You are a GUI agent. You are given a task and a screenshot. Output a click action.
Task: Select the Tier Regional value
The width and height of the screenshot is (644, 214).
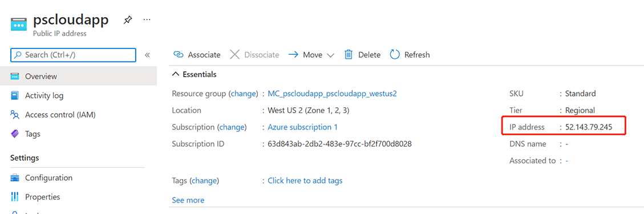(x=580, y=111)
